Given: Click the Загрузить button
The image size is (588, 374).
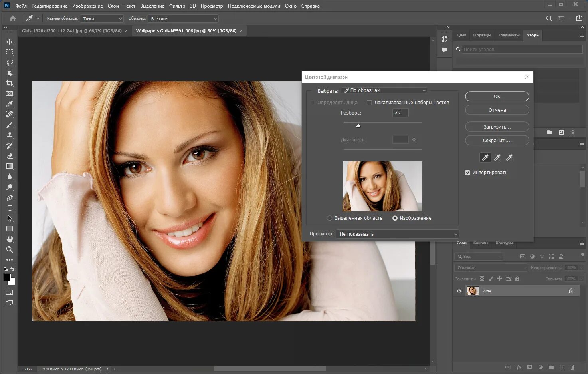Looking at the screenshot, I should pyautogui.click(x=497, y=127).
